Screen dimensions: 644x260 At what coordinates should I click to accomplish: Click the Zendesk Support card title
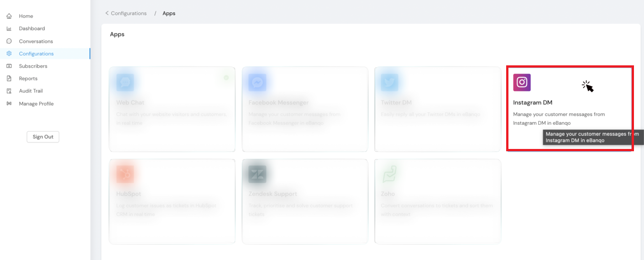tap(272, 194)
